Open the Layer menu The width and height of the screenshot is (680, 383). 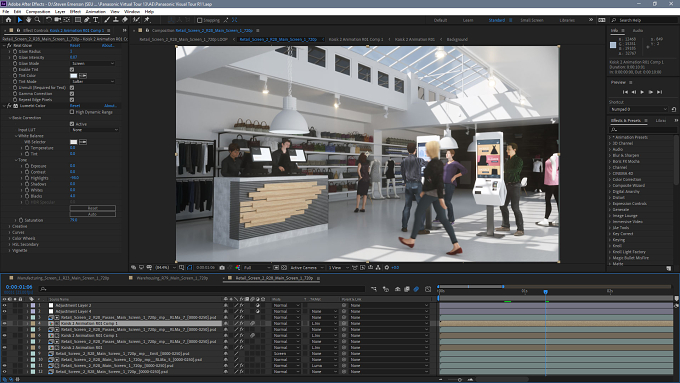[x=60, y=12]
